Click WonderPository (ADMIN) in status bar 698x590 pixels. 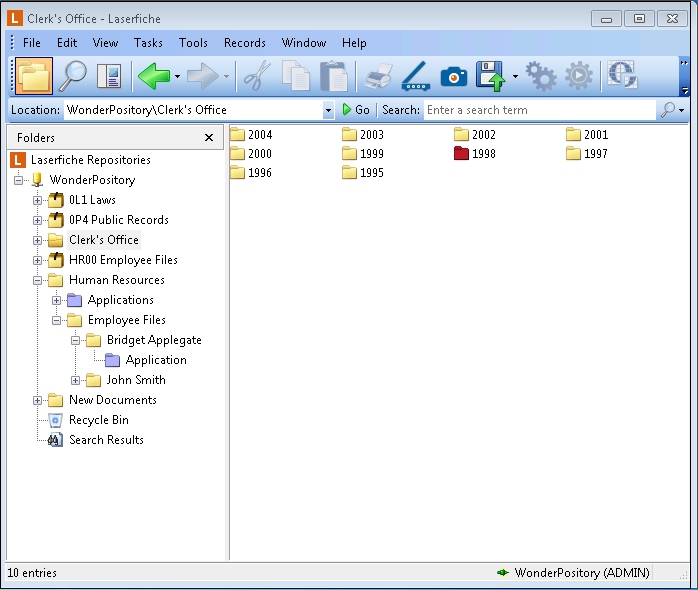(x=573, y=573)
